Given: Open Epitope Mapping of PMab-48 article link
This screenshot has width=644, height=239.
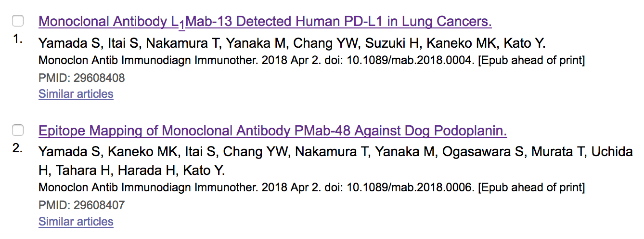Looking at the screenshot, I should 273,131.
